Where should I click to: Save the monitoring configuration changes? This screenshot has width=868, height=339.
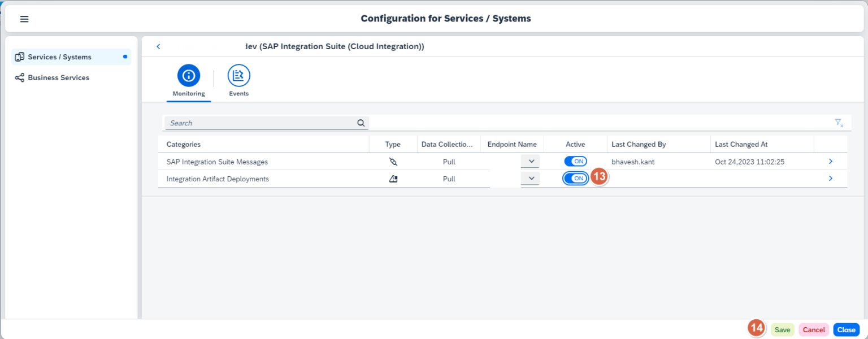[782, 329]
